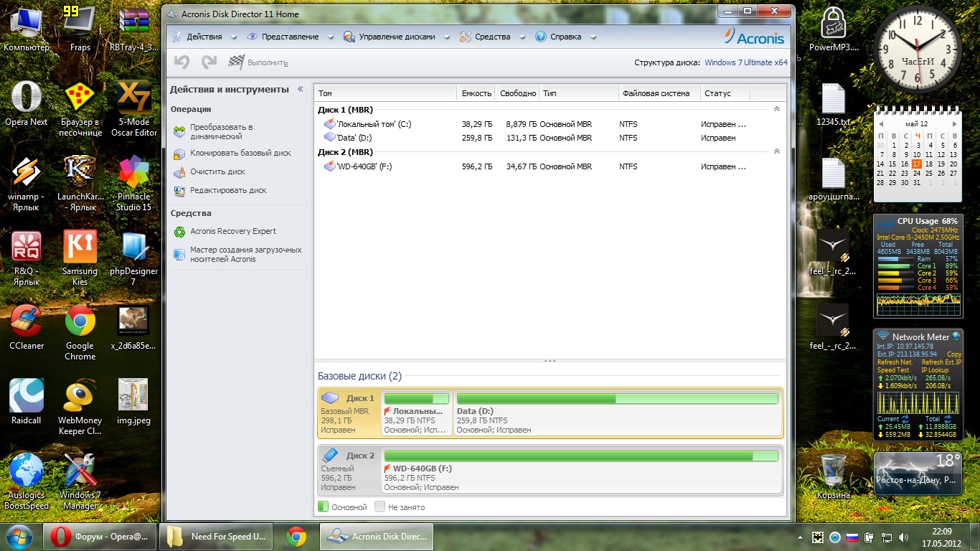This screenshot has height=551, width=980.
Task: Choose Очистить диск operation
Action: click(x=217, y=171)
